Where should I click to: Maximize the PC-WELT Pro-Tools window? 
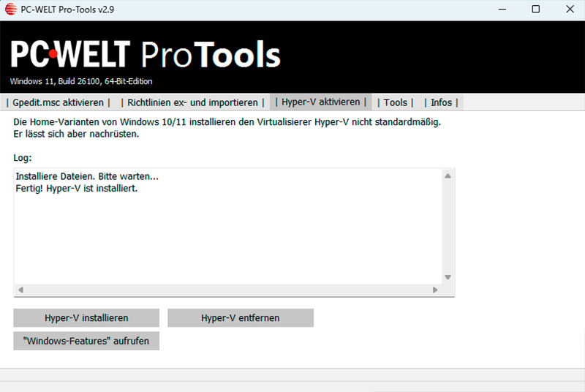coord(536,10)
